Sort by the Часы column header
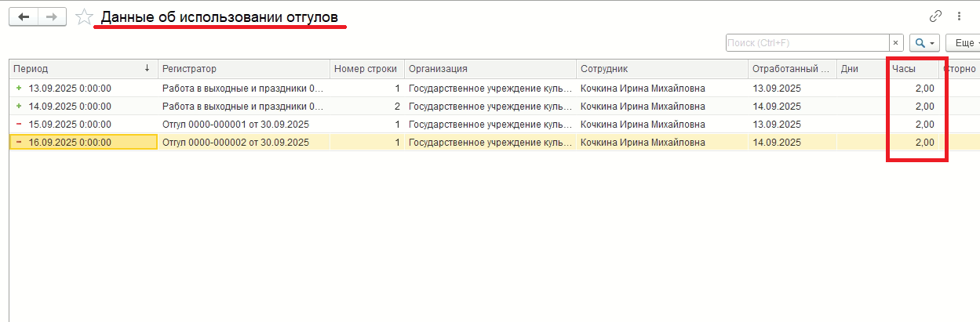This screenshot has height=322, width=980. point(913,69)
